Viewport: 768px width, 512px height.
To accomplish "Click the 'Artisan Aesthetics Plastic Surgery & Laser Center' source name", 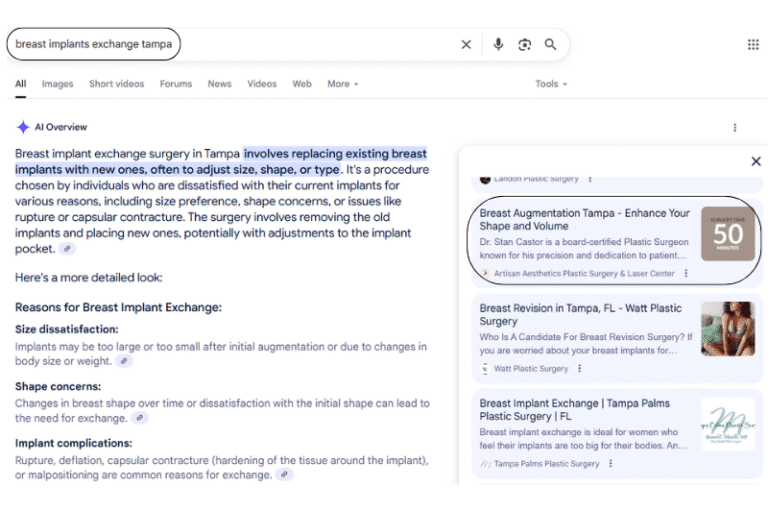I will pyautogui.click(x=584, y=273).
